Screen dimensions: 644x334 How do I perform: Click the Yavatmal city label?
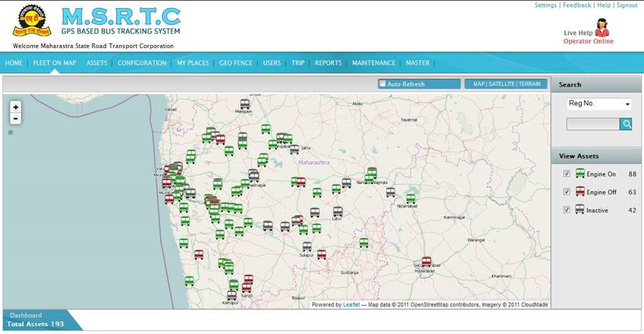tap(409, 120)
